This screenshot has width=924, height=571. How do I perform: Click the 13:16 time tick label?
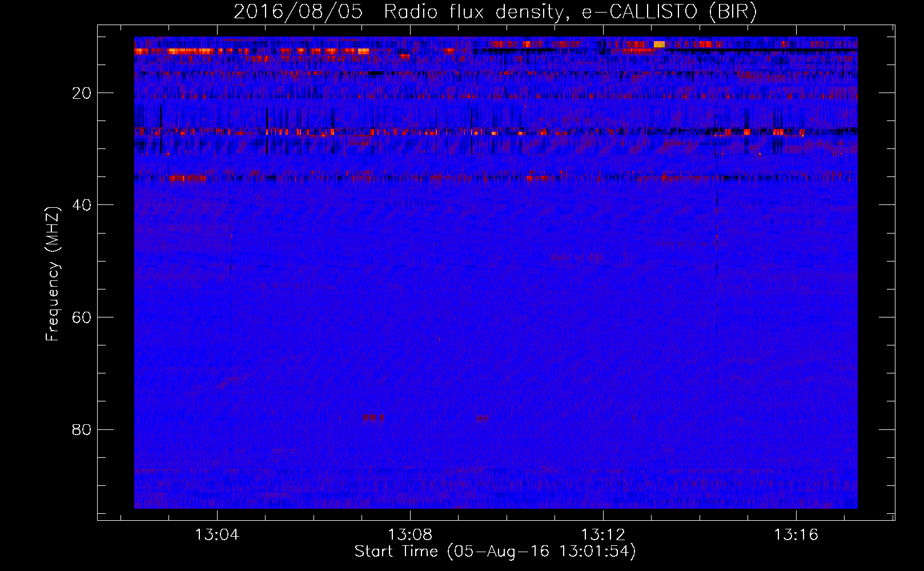coord(796,535)
